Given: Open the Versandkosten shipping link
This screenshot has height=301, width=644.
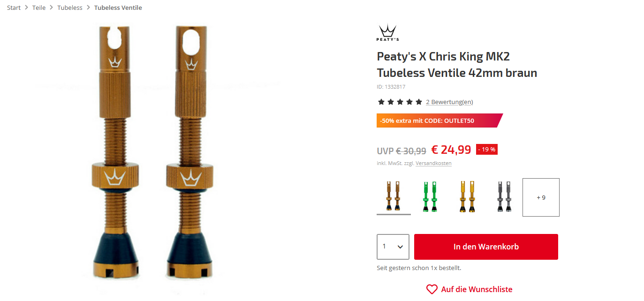Looking at the screenshot, I should [x=433, y=163].
